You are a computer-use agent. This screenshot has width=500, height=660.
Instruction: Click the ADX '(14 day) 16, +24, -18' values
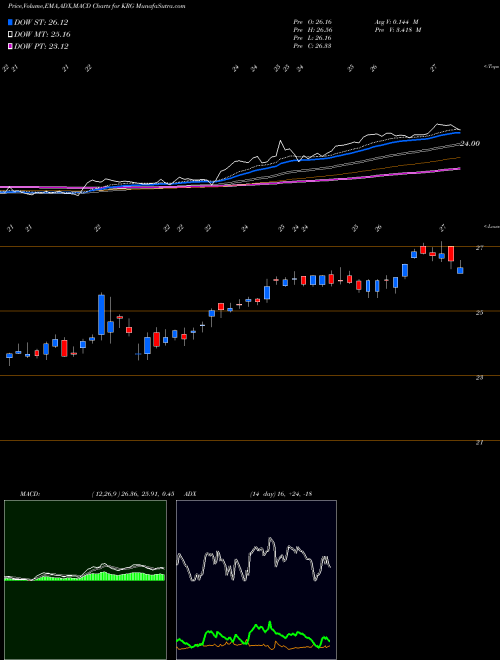pyautogui.click(x=280, y=494)
